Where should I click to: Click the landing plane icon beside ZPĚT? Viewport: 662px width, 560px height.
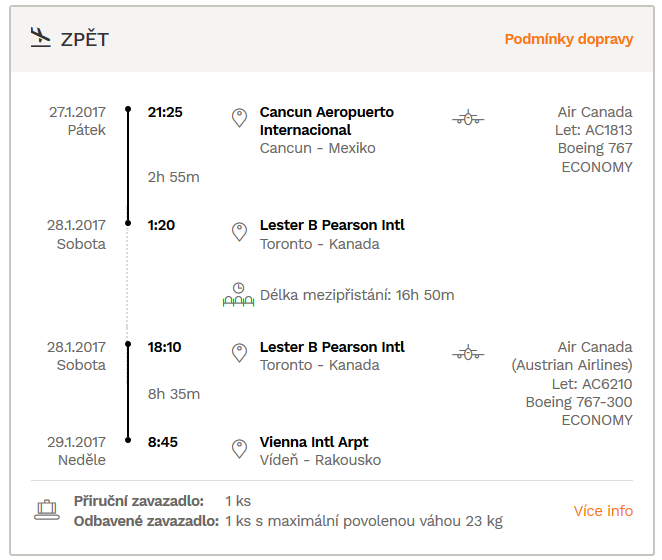(x=41, y=37)
